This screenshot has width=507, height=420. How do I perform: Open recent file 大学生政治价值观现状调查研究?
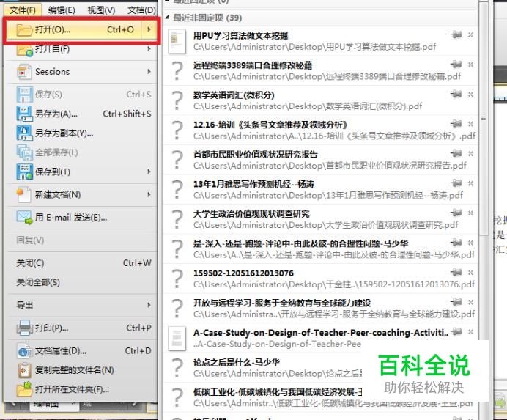click(x=320, y=219)
